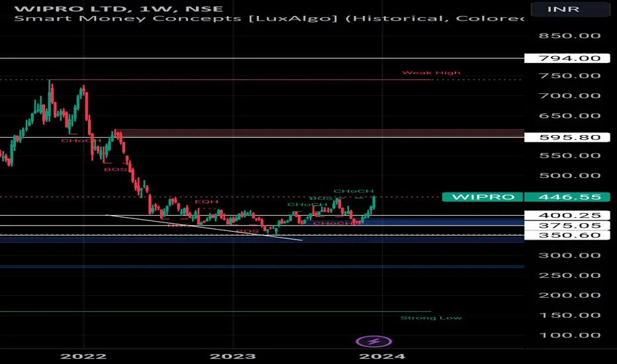Viewport: 617px width, 364px height.
Task: Click the 200.00 price scale value
Action: point(569,296)
